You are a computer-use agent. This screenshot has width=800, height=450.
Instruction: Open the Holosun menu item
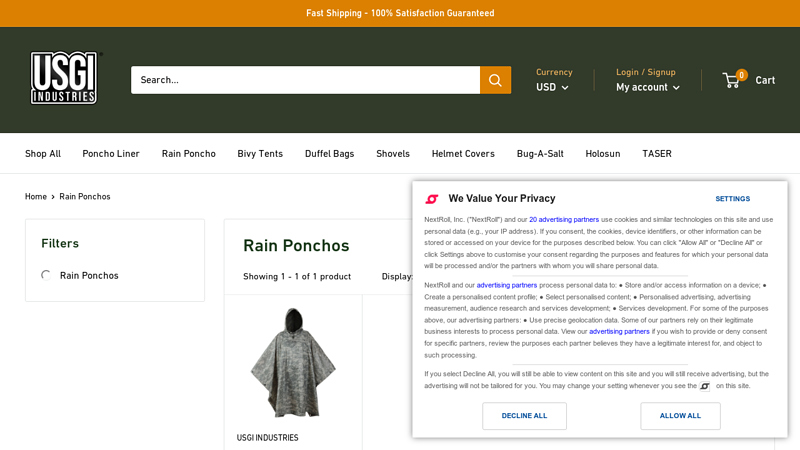pos(603,154)
